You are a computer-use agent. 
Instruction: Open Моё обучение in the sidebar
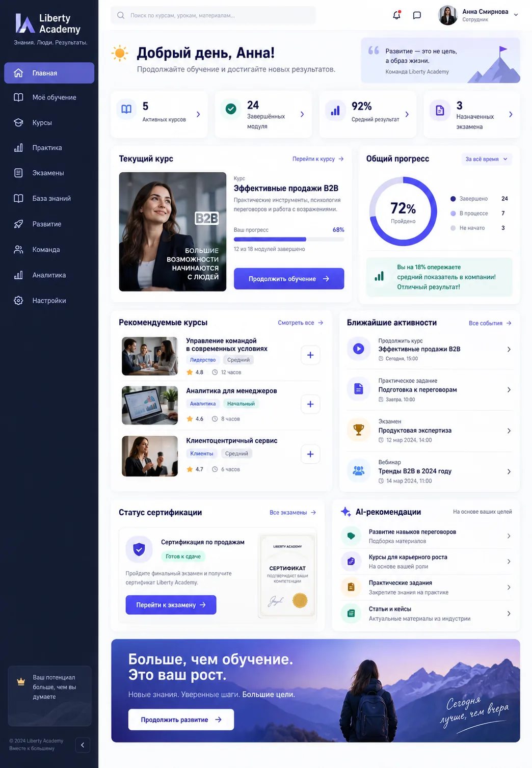pyautogui.click(x=49, y=97)
